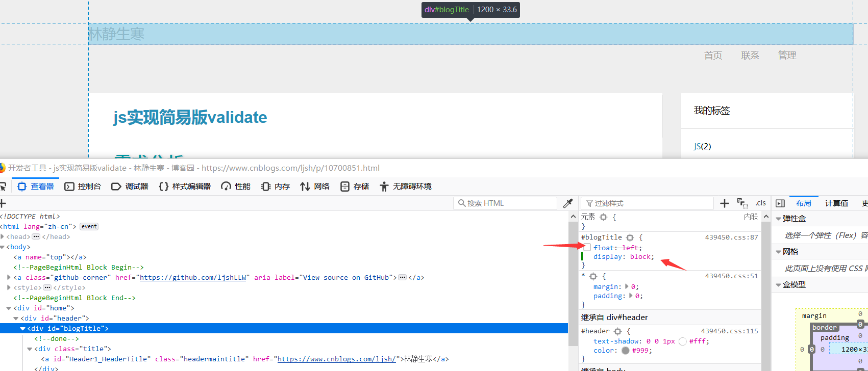Open the 存储 storage tab
868x371 pixels.
click(x=355, y=187)
